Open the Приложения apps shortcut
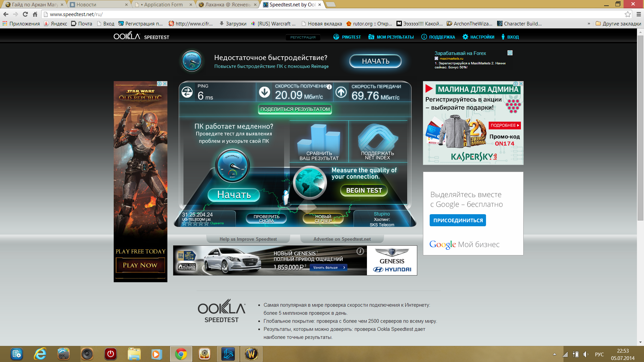This screenshot has height=362, width=644. pos(21,24)
